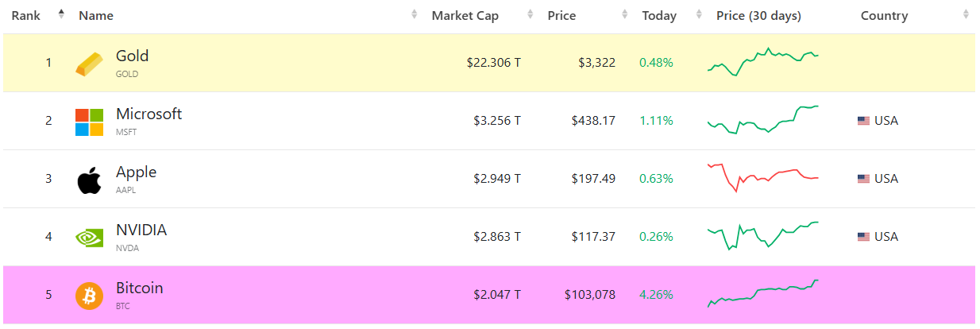Click the Gold bar icon
Viewport: 980px width, 329px height.
point(89,64)
